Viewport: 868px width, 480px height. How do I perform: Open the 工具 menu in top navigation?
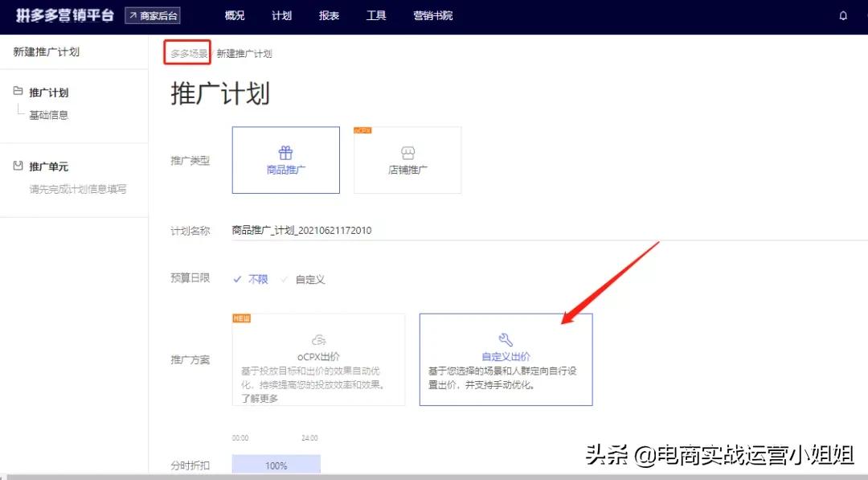pos(376,15)
